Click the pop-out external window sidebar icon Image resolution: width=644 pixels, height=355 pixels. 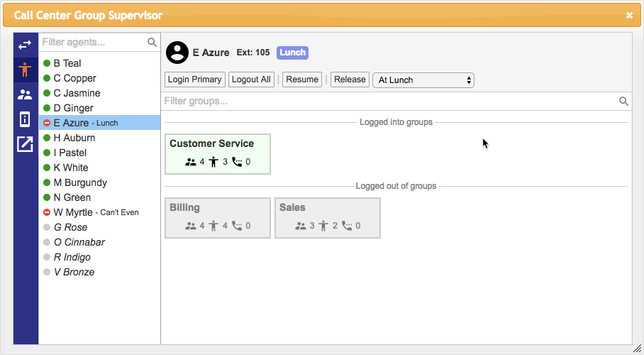[25, 144]
